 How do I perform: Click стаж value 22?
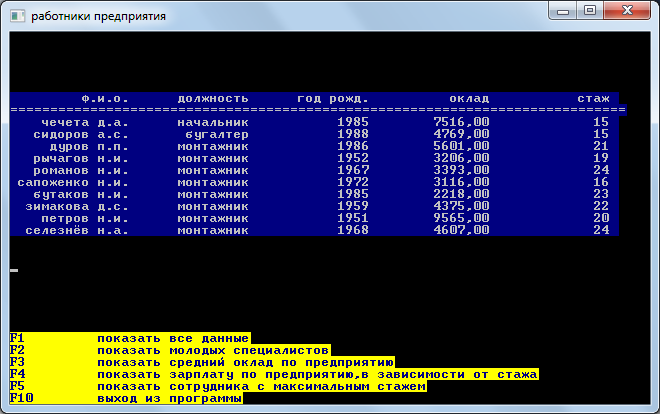pyautogui.click(x=601, y=206)
